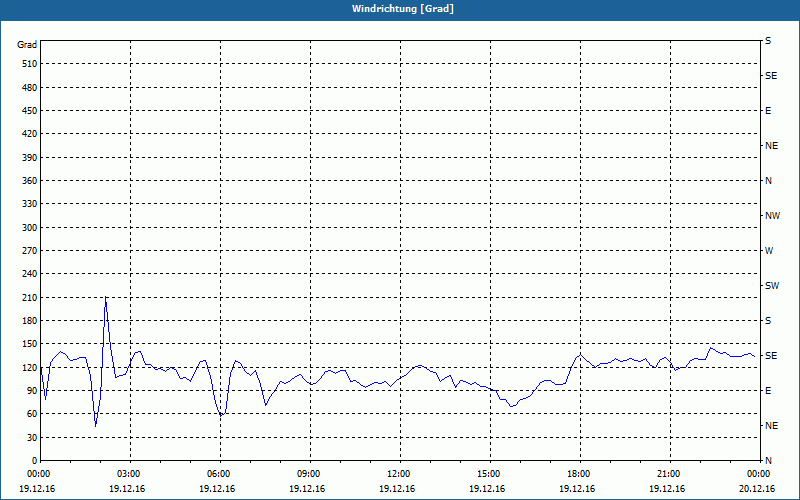Click the '00:00' time label above the leftmost 19.12.16

point(38,474)
